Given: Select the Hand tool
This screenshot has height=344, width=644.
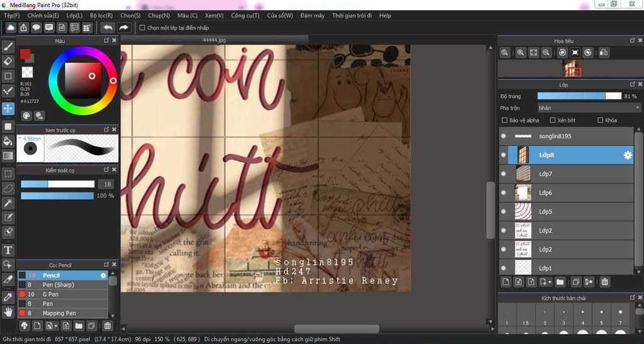Looking at the screenshot, I should (x=8, y=312).
